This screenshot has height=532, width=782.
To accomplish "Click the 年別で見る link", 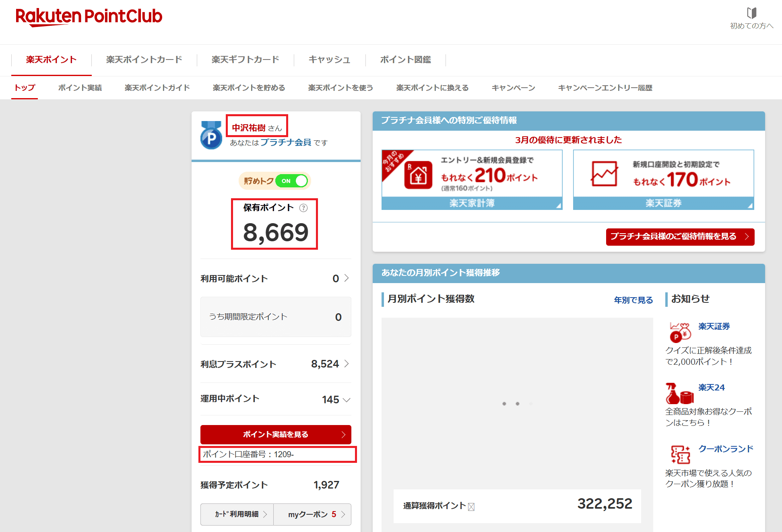I will point(633,300).
